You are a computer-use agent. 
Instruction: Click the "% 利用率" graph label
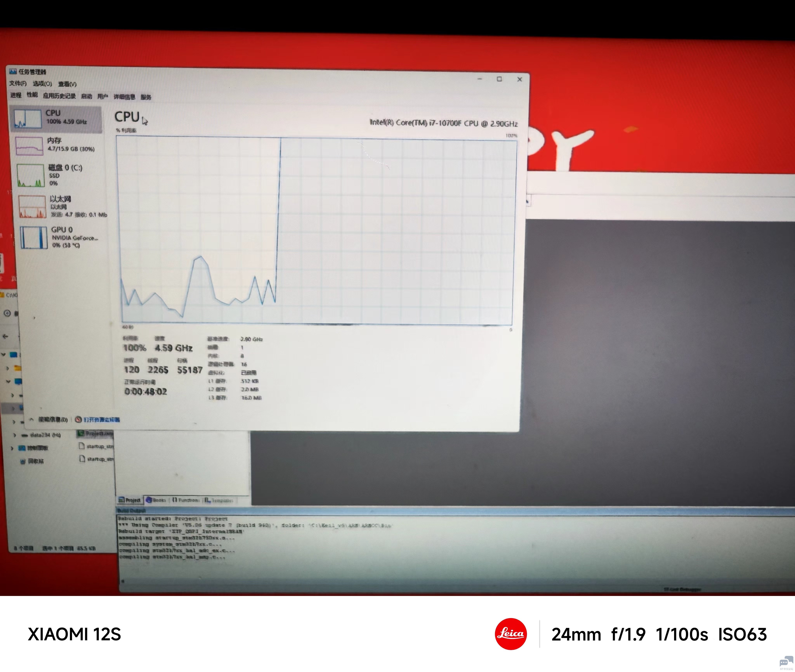coord(126,130)
